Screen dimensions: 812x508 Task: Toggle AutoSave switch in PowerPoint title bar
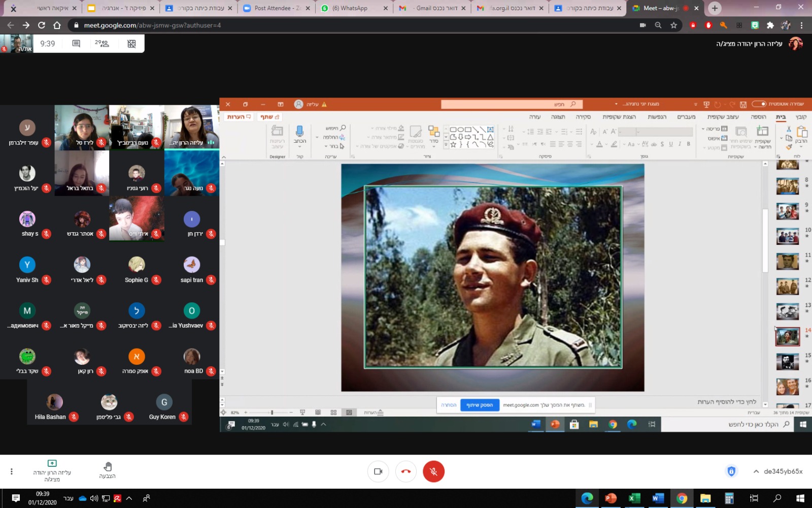[x=759, y=104]
